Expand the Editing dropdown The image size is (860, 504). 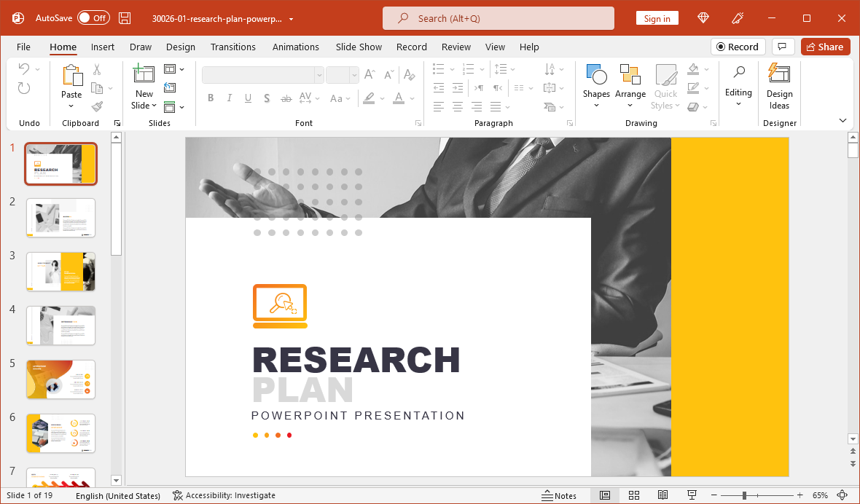(x=738, y=86)
